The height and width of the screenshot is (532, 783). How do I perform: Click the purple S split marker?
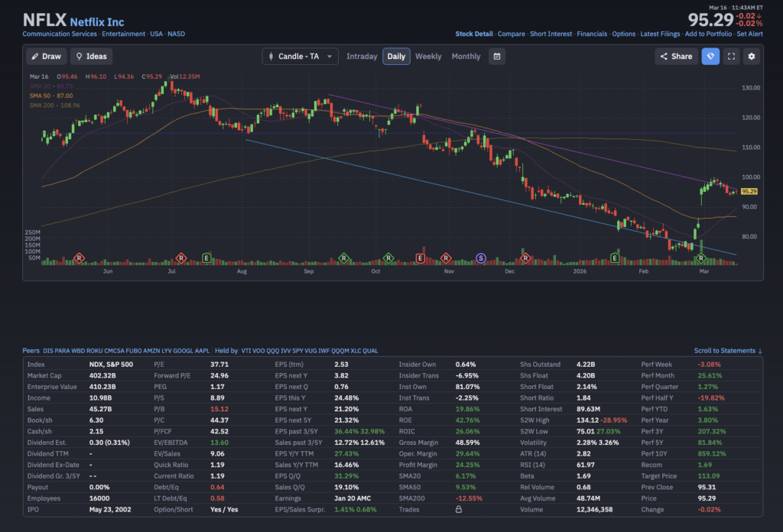pos(480,258)
